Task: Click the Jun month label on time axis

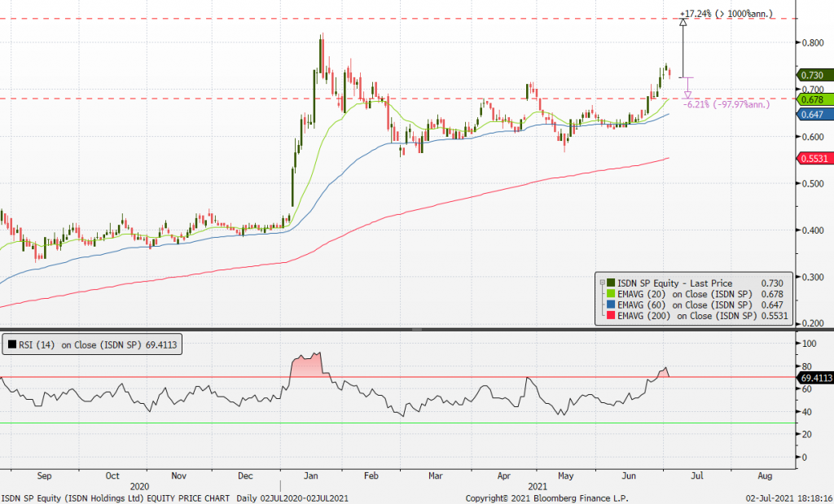Action: 629,476
